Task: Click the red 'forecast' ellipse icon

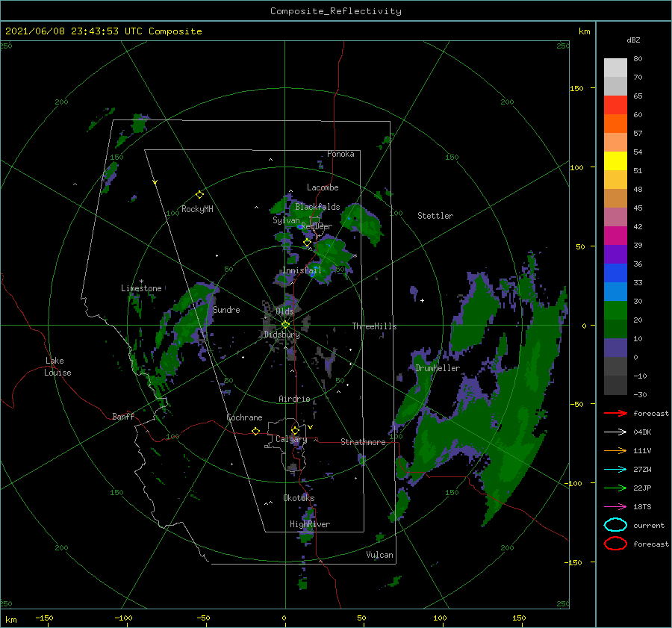Action: [615, 544]
